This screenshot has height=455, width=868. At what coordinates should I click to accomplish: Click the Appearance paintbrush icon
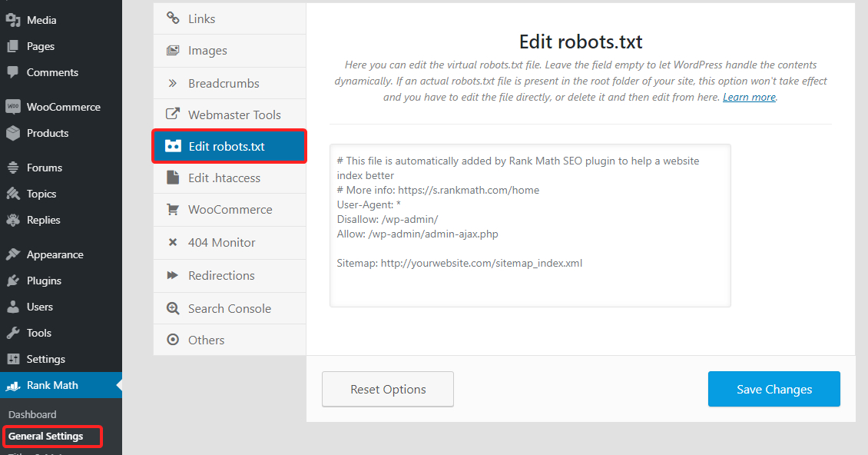click(x=12, y=254)
